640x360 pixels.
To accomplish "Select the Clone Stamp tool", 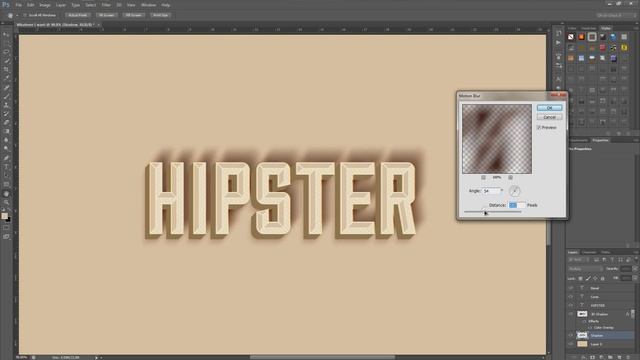I will (6, 105).
